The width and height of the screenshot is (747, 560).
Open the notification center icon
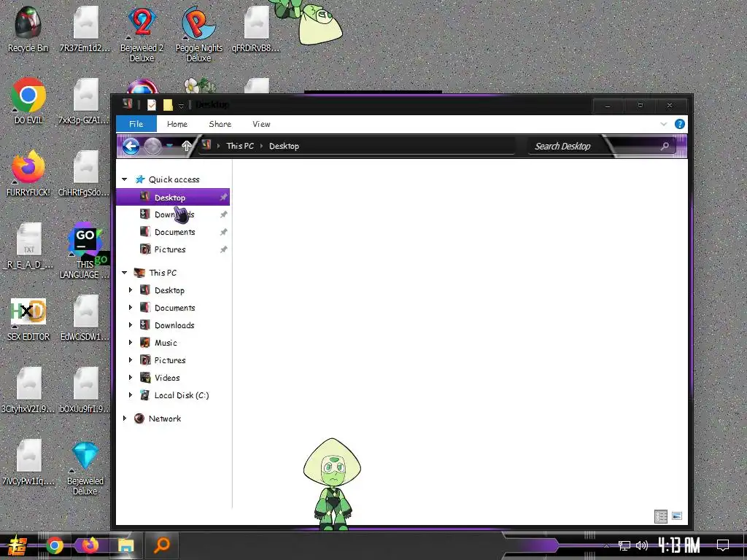pos(723,545)
